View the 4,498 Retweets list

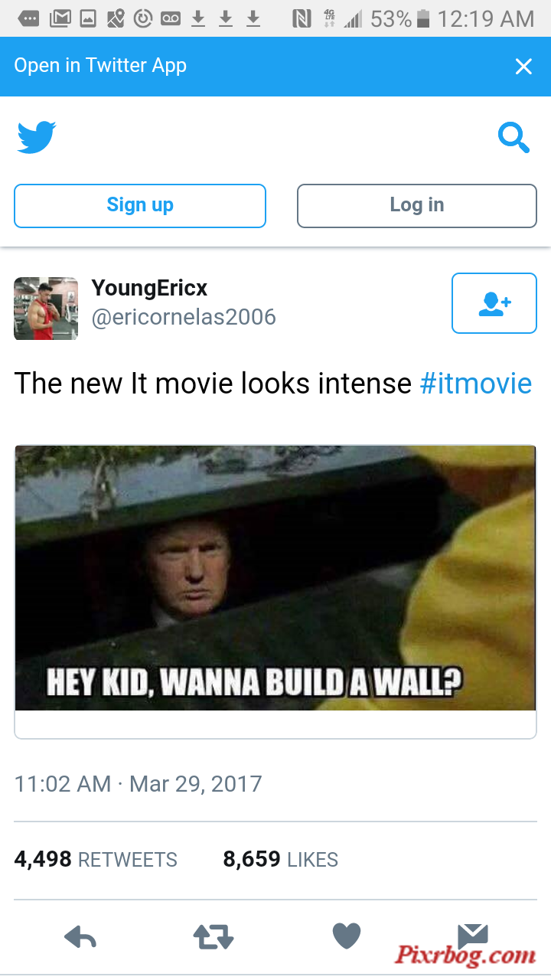coord(96,860)
